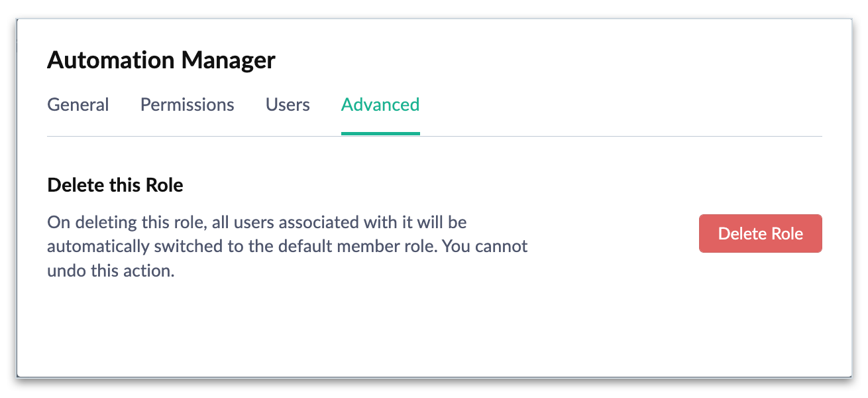Click the empty area below the warning text

click(x=331, y=325)
